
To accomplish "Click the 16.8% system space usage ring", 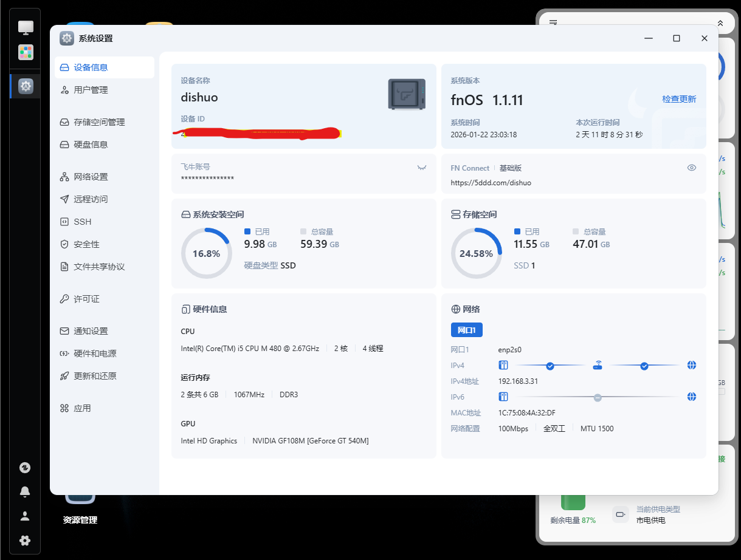I will click(x=207, y=253).
